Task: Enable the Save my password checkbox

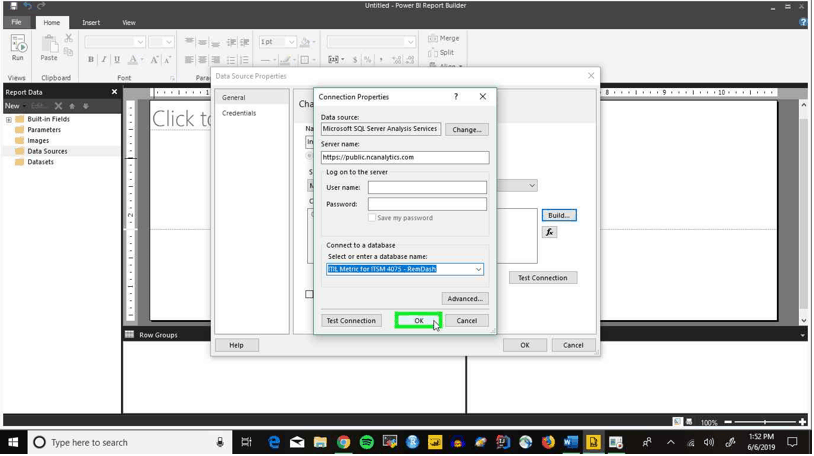Action: pos(372,218)
